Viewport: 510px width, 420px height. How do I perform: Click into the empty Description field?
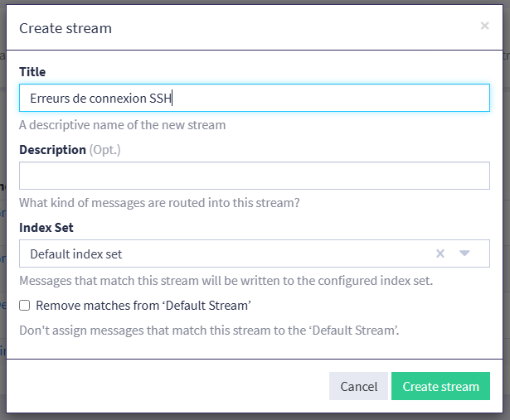pyautogui.click(x=254, y=176)
